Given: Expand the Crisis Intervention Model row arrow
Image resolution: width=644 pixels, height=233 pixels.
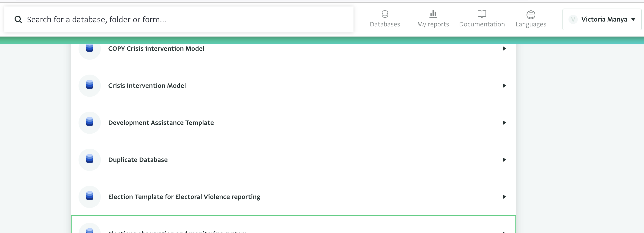Looking at the screenshot, I should click(x=504, y=85).
